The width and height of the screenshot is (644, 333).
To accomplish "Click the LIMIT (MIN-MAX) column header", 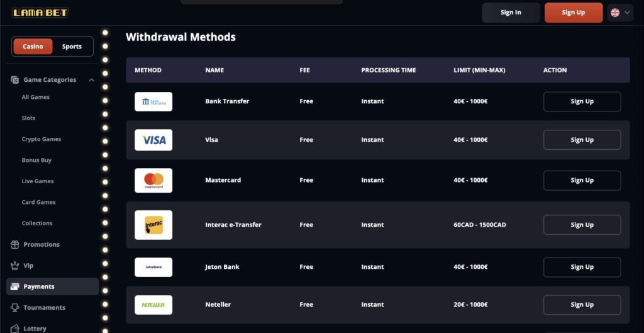I will 479,71.
